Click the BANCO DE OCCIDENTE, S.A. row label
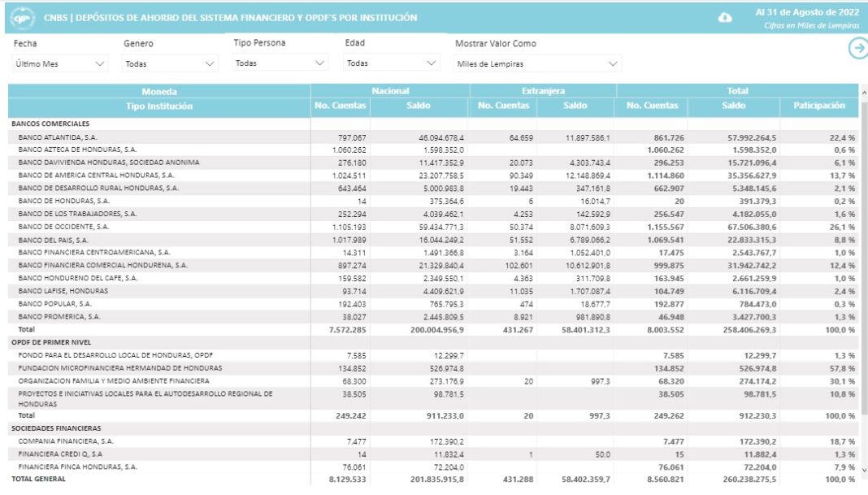Screen dimensions: 868x495 click(63, 227)
